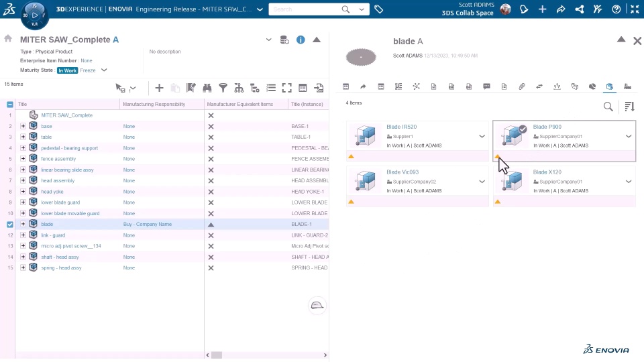Open the pedestal - bearing support link
This screenshot has width=644, height=362.
pos(69,147)
